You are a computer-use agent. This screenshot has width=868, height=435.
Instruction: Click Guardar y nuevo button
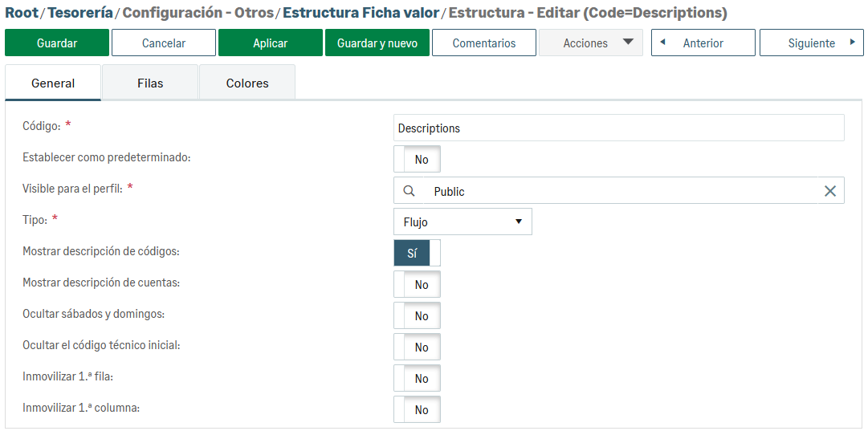(x=377, y=43)
